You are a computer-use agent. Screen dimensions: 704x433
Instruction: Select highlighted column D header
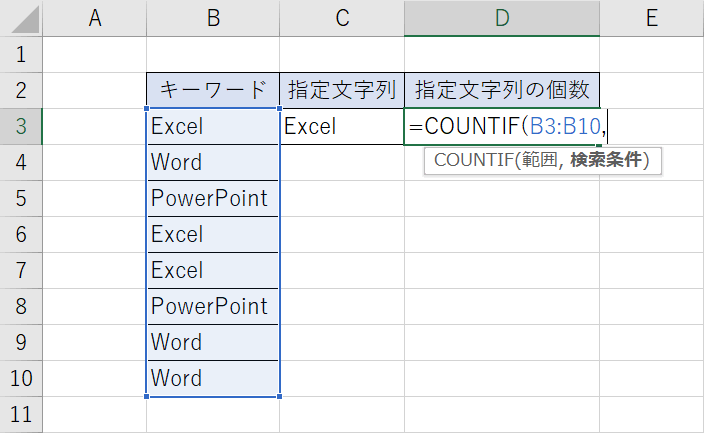502,18
